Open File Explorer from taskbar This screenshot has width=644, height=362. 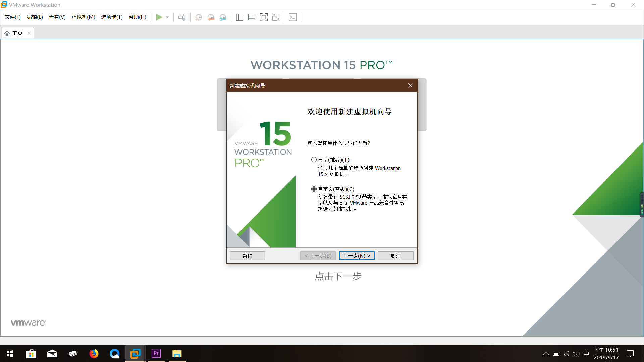pyautogui.click(x=177, y=354)
